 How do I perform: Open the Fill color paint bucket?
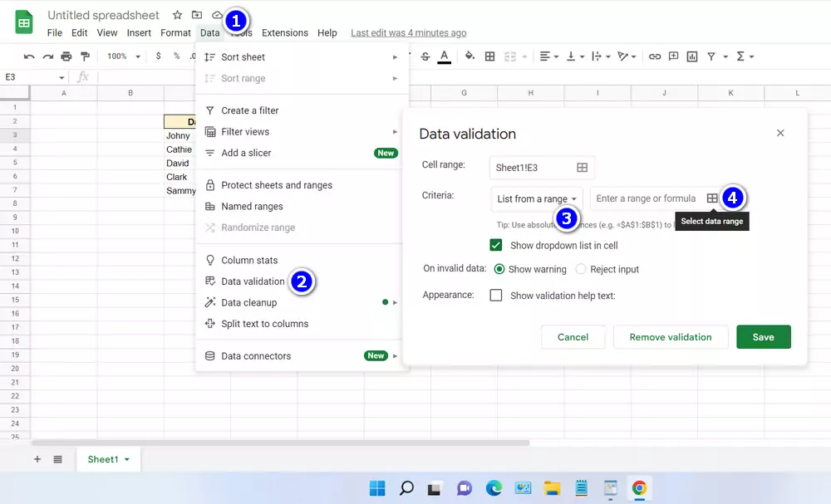coord(470,56)
